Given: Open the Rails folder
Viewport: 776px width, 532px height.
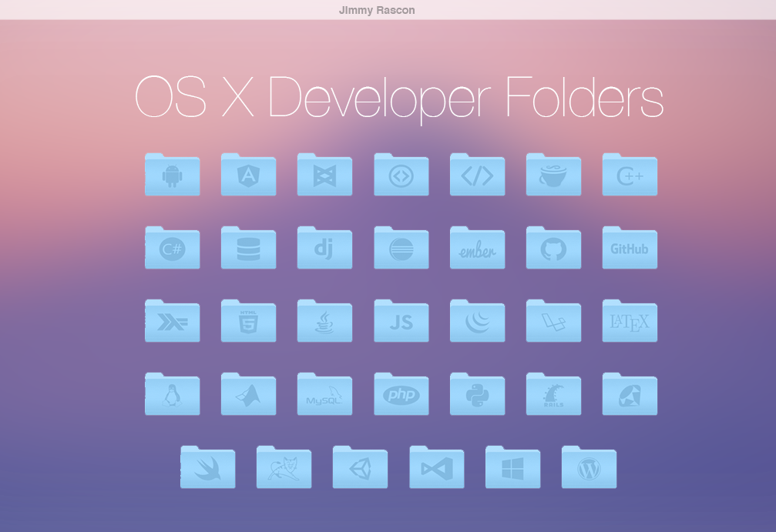Looking at the screenshot, I should coord(553,394).
